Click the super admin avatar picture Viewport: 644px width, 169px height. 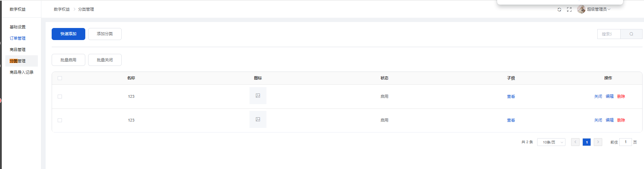point(581,9)
